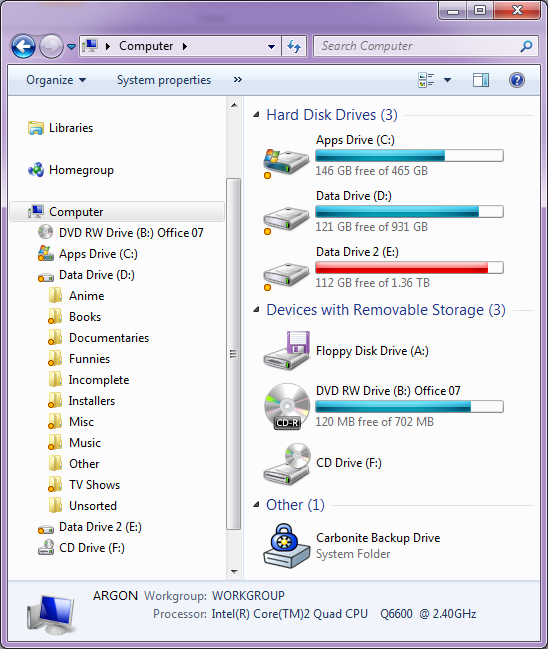The width and height of the screenshot is (548, 650).
Task: Collapse the Other group header
Action: pos(257,504)
